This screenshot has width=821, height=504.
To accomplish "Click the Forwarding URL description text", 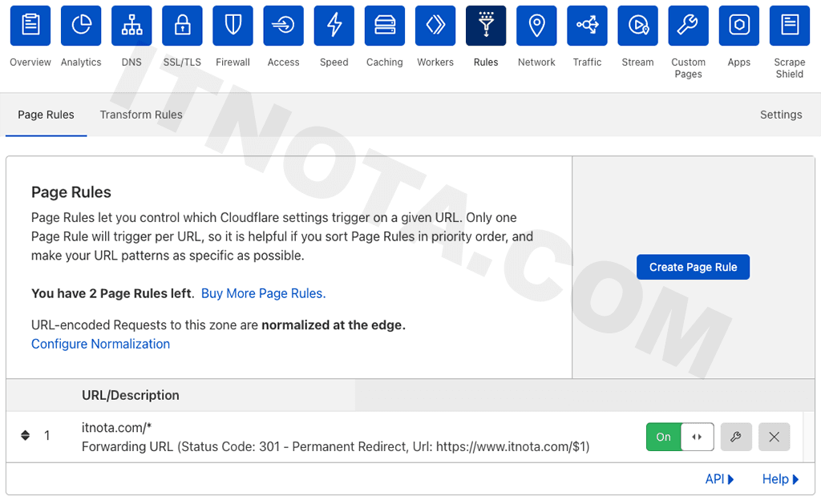I will coord(336,447).
